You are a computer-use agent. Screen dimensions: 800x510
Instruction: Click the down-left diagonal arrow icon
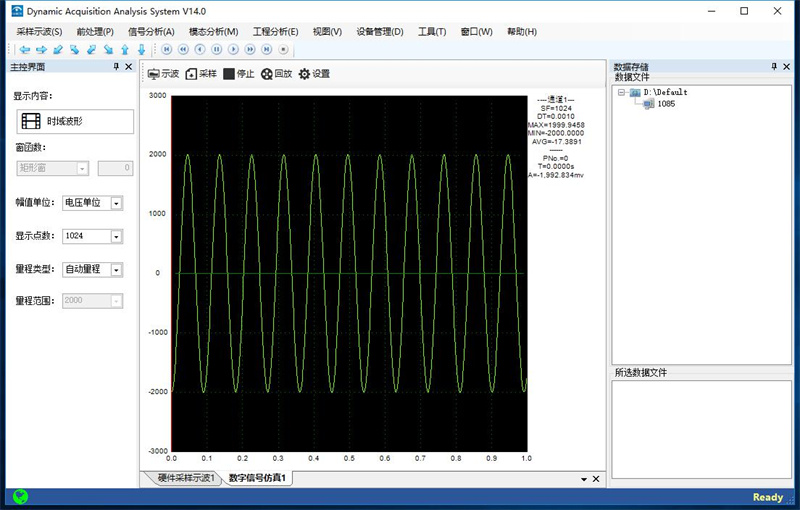58,49
